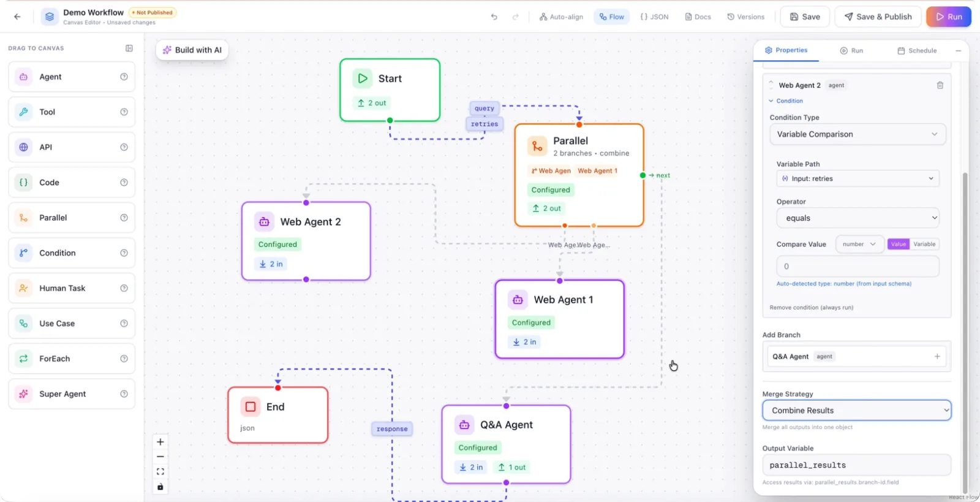The height and width of the screenshot is (502, 980).
Task: Open the number type dropdown
Action: click(x=859, y=244)
